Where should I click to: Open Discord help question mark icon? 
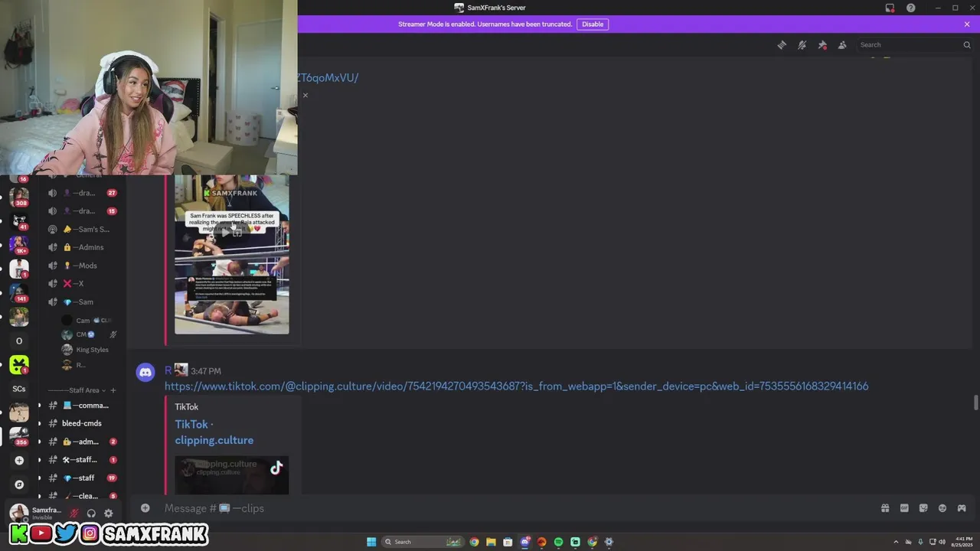coord(911,8)
